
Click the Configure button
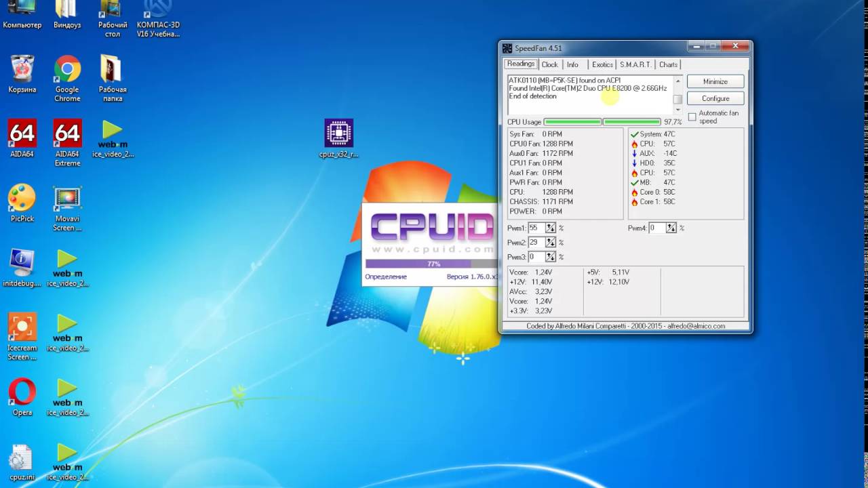(715, 98)
